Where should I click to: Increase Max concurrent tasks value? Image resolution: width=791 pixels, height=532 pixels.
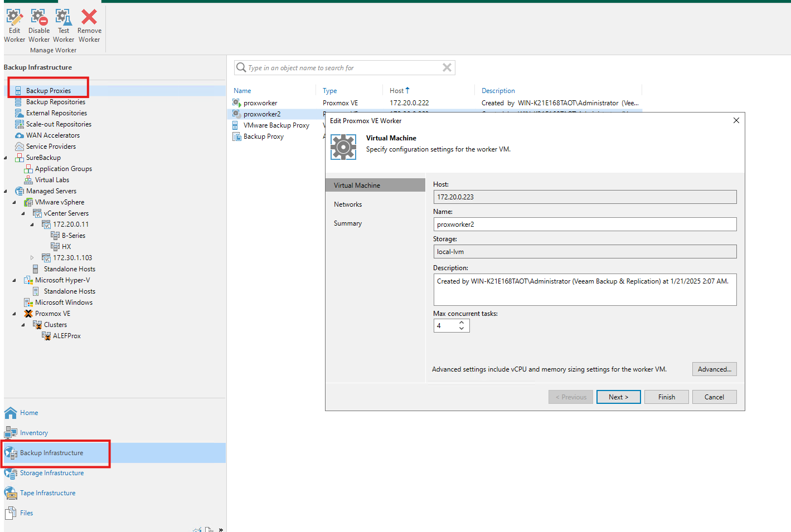tap(462, 323)
